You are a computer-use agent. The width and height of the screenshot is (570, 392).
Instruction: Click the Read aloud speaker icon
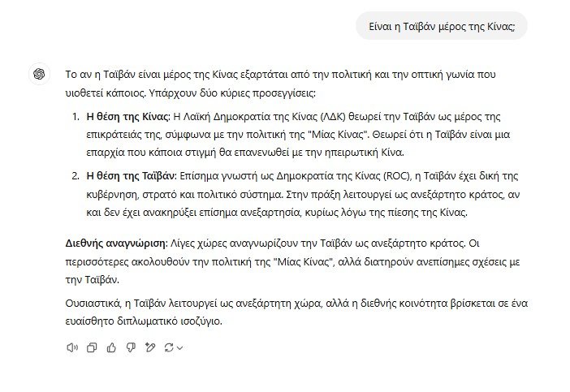[71, 347]
